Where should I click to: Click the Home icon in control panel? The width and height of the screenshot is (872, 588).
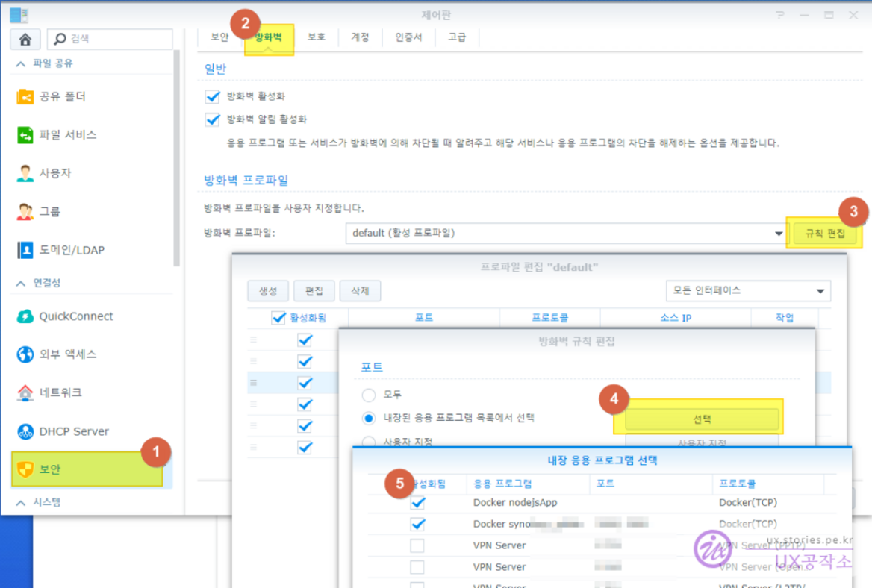point(25,39)
